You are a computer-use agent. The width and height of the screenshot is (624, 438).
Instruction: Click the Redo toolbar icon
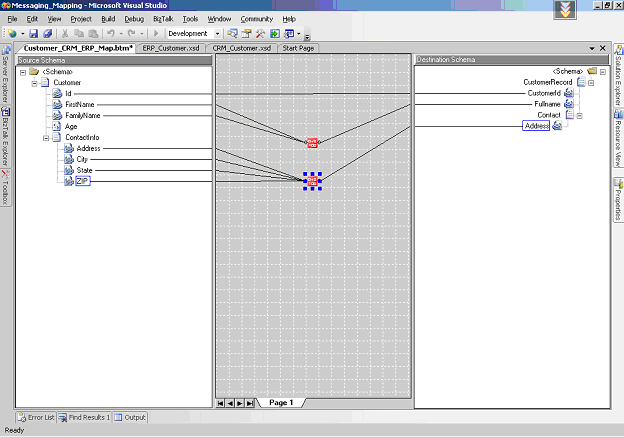pyautogui.click(x=132, y=34)
